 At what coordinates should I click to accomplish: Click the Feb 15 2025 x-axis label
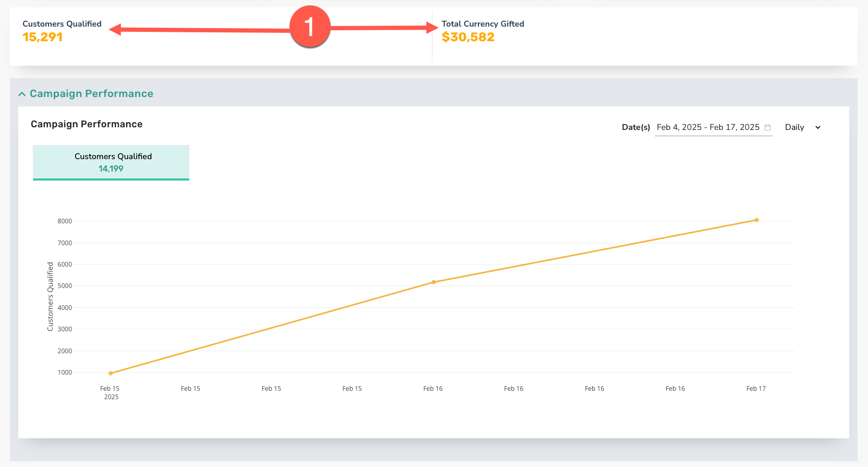coord(110,393)
